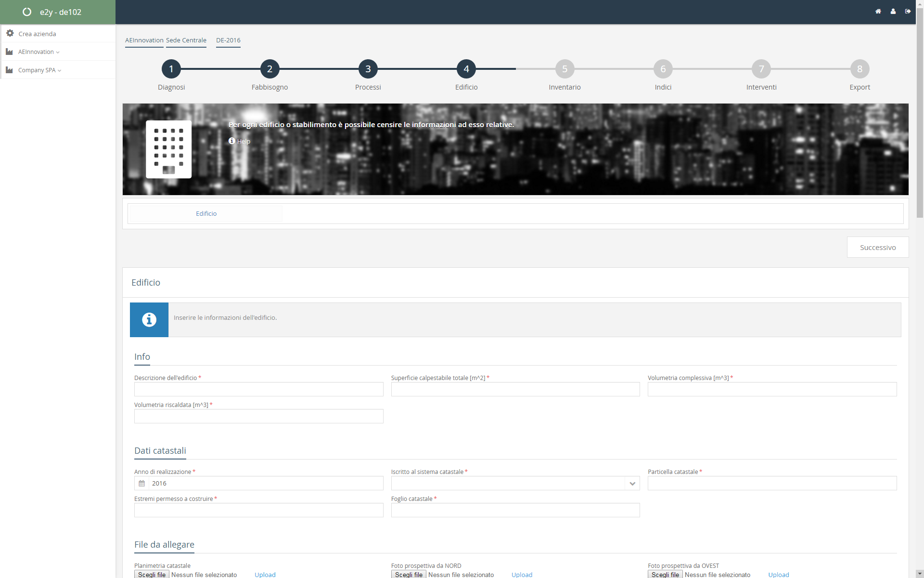Image resolution: width=924 pixels, height=578 pixels.
Task: Open the Help link in banner
Action: pos(244,141)
